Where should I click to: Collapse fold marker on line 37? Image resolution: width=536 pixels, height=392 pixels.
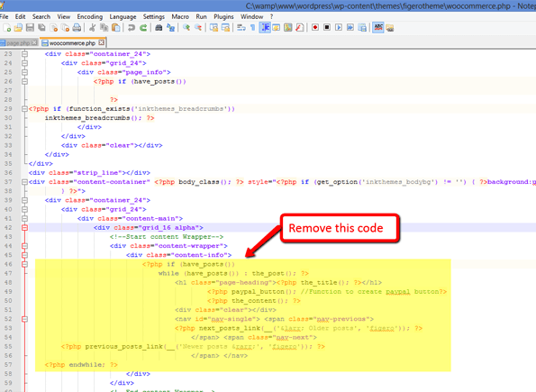coord(24,182)
